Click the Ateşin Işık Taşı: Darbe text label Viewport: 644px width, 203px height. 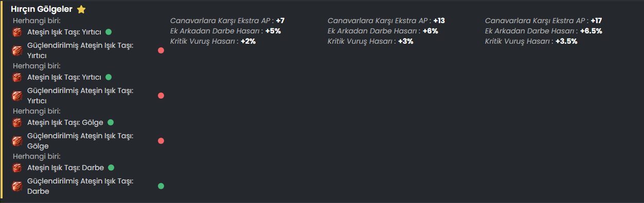click(65, 168)
